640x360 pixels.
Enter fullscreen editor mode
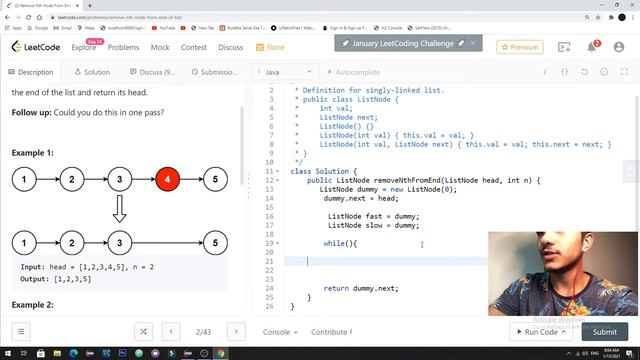tap(624, 72)
